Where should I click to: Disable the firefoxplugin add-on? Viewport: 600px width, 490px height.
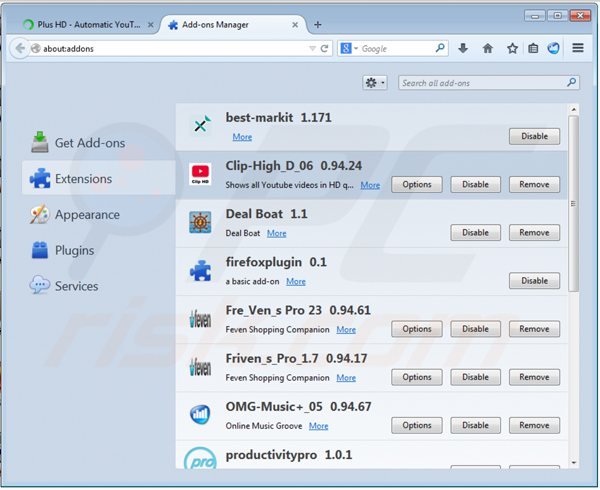534,281
